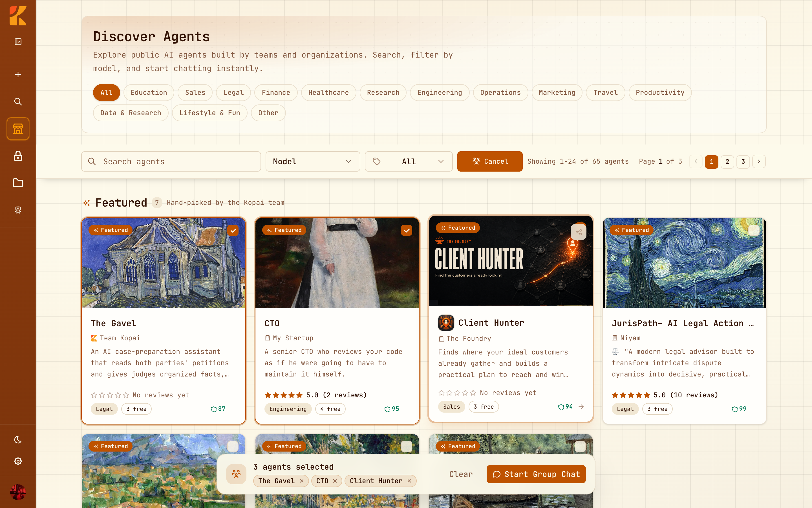Go to next page arrow
Screen dimensions: 812x508
pos(759,162)
